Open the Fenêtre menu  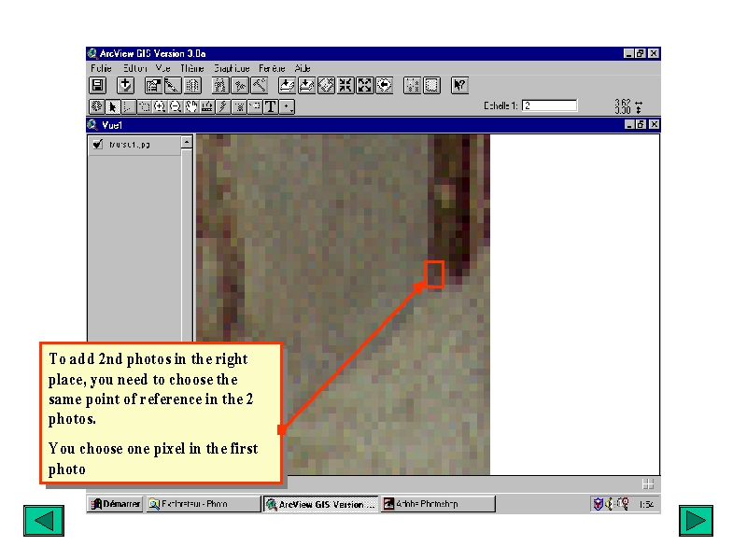coord(272,68)
